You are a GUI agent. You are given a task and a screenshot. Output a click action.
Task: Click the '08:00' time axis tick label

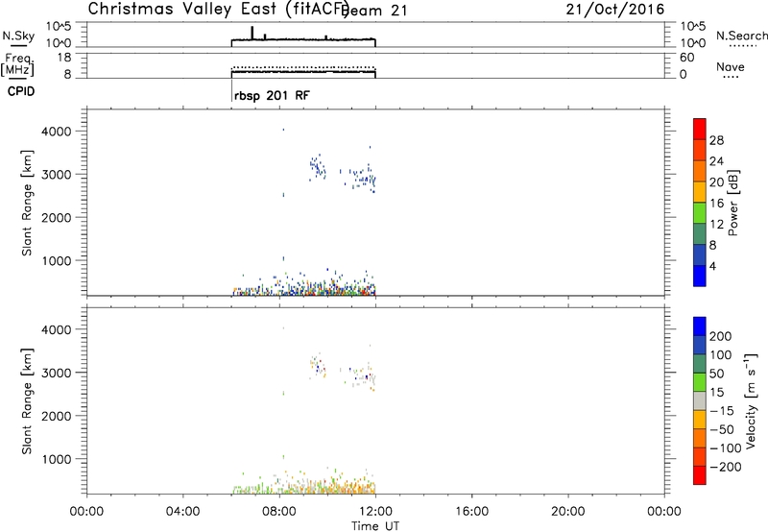pos(279,512)
